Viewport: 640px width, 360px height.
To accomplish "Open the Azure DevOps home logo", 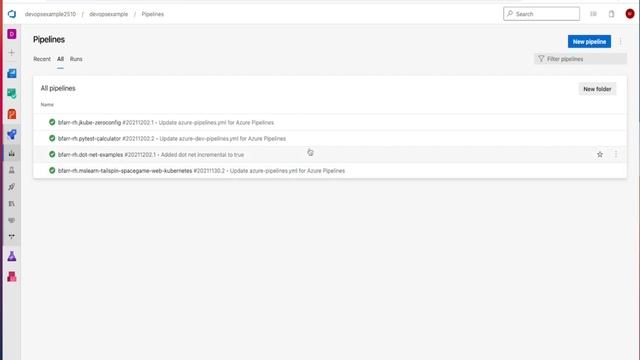I will tap(12, 14).
